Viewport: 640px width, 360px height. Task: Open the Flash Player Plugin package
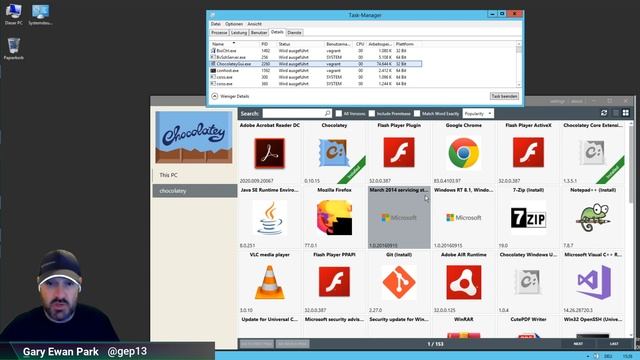[399, 153]
